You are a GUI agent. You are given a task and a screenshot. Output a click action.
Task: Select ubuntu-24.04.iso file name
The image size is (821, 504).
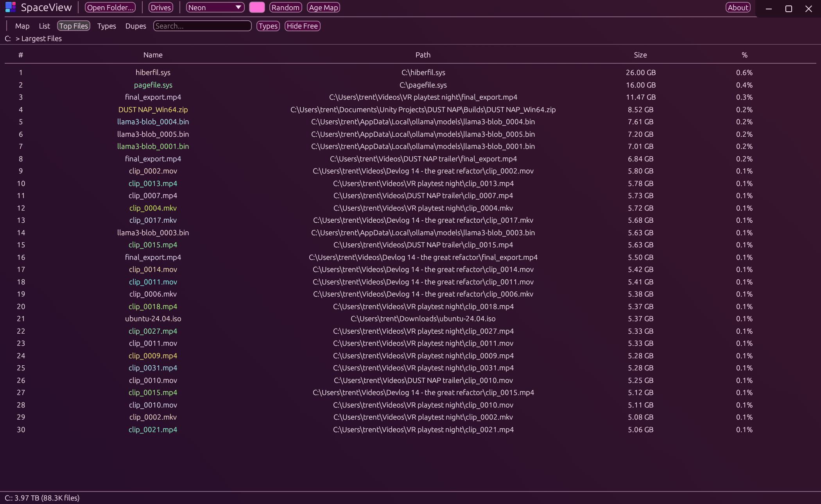(153, 318)
